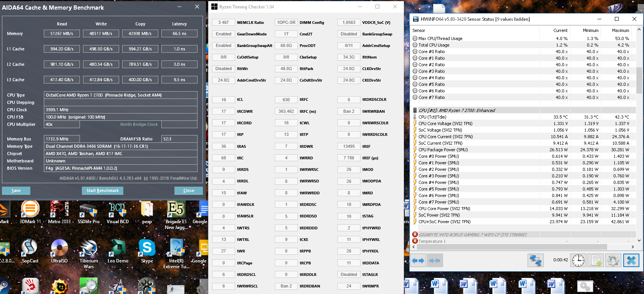Viewport: 644px width, 294px height.
Task: Open HWiNFO sensor settings gear
Action: tap(613, 261)
